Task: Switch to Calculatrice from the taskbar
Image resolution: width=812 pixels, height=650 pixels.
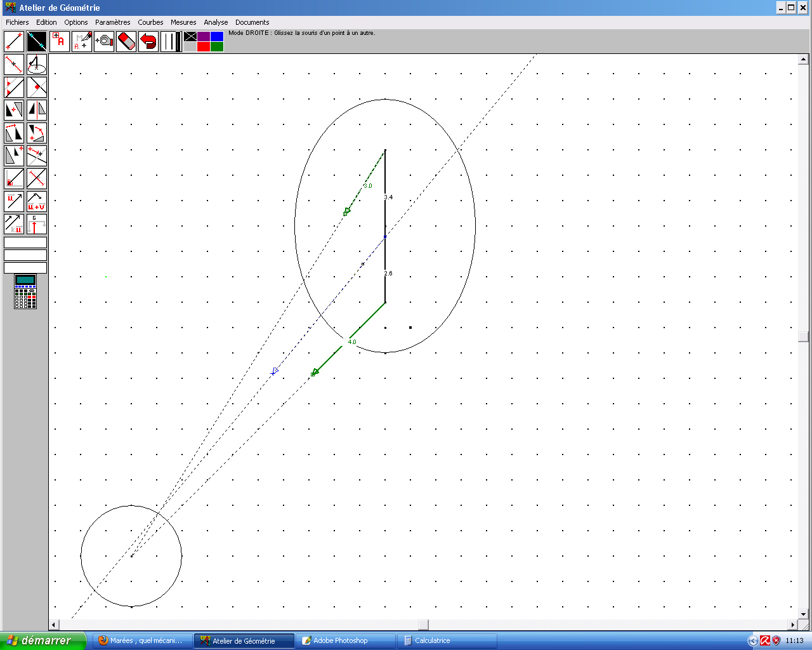Action: pos(447,640)
